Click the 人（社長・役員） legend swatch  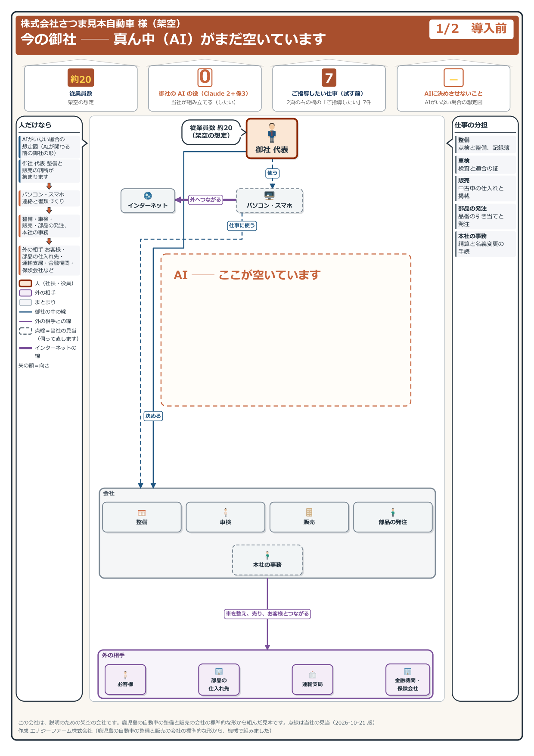25,283
